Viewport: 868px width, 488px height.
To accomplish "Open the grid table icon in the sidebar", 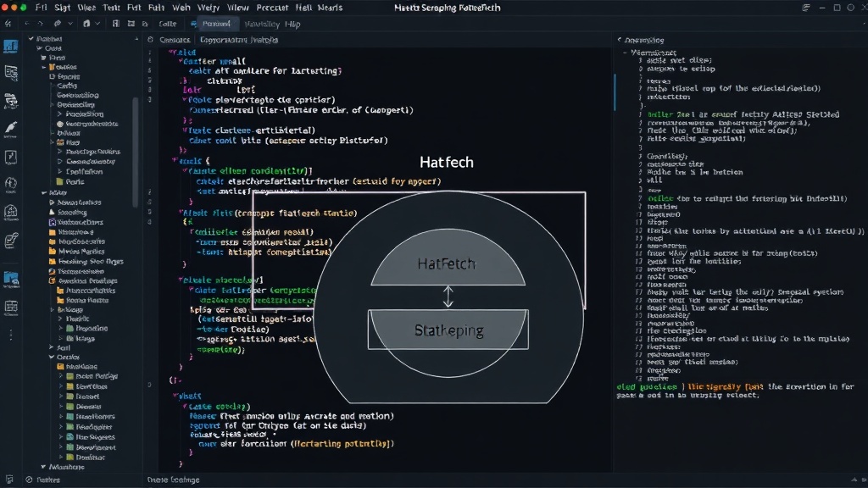I will [10, 307].
